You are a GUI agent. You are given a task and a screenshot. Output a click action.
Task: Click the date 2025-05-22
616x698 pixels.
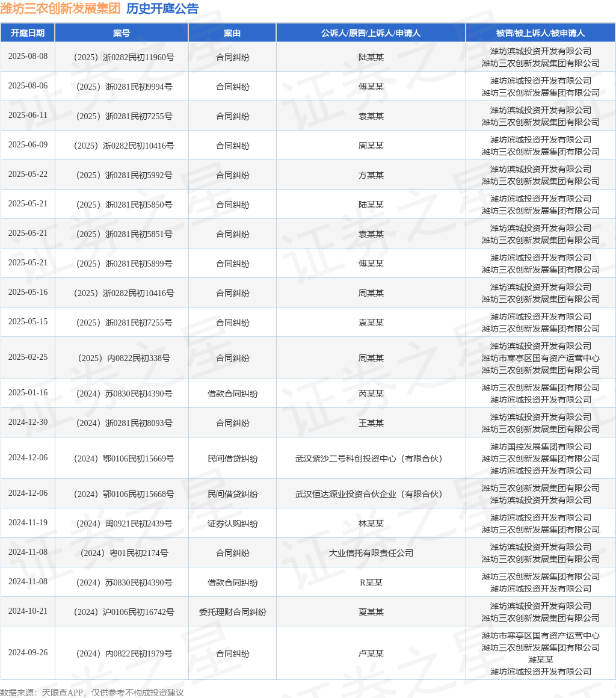[x=28, y=174]
